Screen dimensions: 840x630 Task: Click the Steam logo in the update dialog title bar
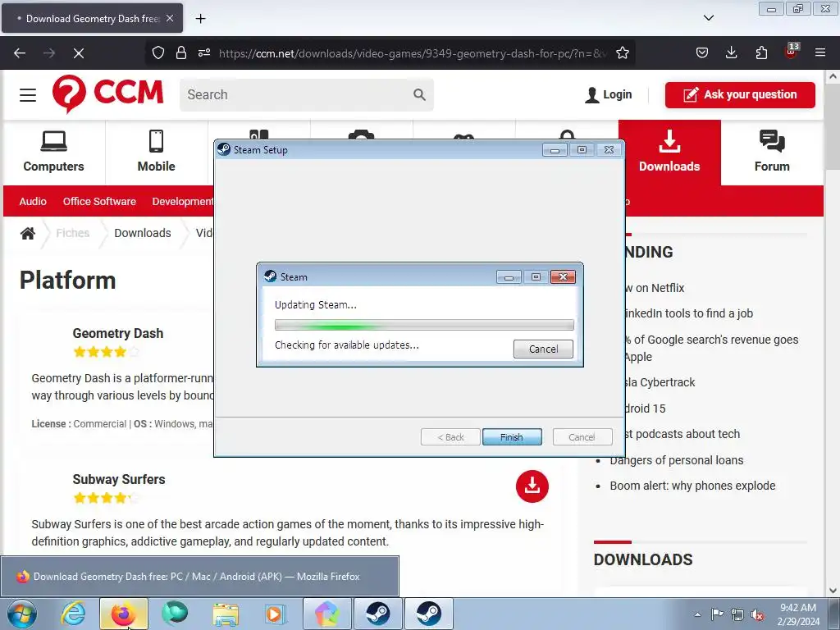click(x=271, y=276)
